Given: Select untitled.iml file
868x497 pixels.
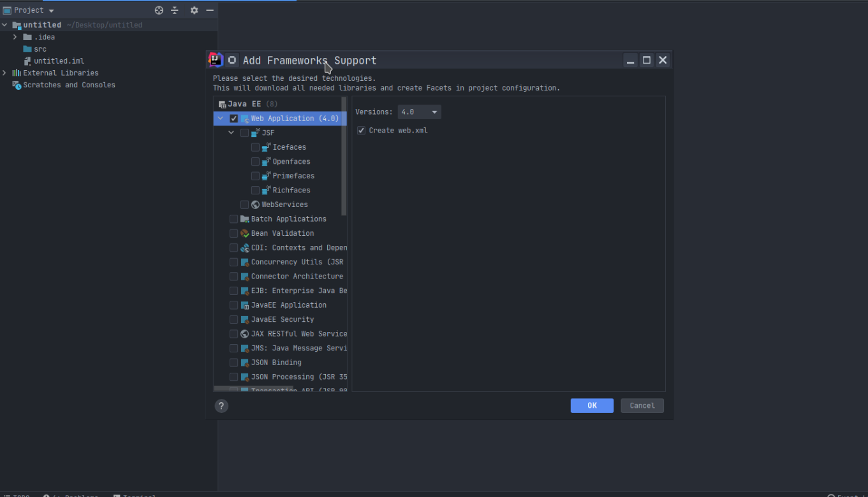Looking at the screenshot, I should pyautogui.click(x=59, y=61).
